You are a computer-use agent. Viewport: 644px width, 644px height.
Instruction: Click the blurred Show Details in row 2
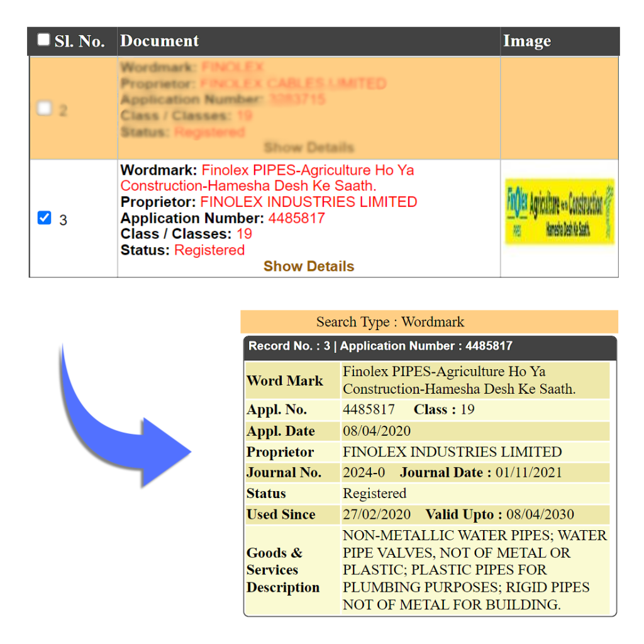pos(308,148)
